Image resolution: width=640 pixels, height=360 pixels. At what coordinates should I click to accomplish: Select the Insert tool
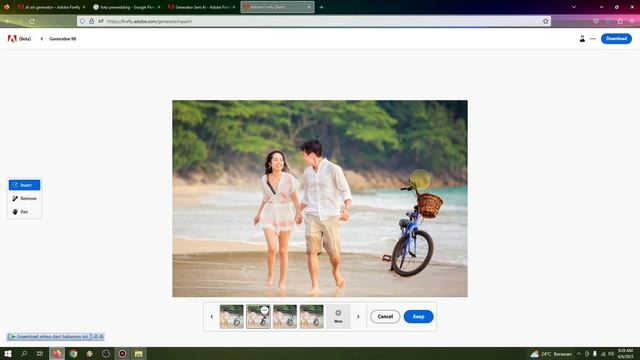pyautogui.click(x=24, y=185)
